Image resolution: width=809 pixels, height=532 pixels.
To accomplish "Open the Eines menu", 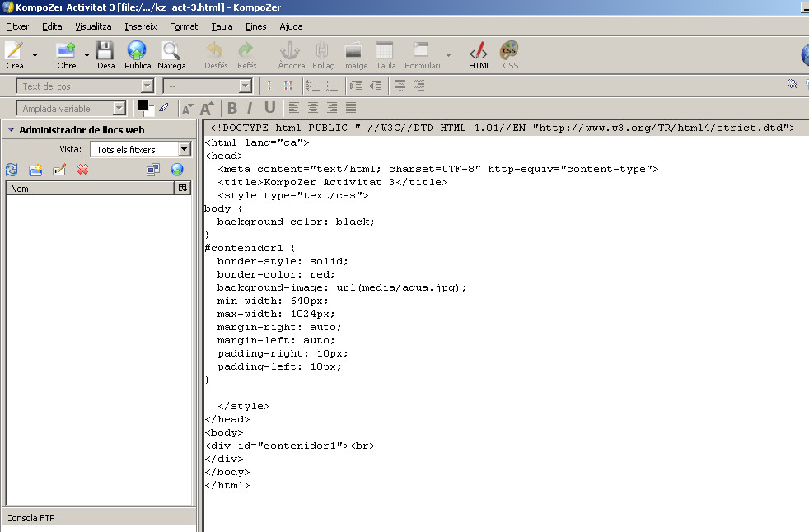I will [256, 26].
